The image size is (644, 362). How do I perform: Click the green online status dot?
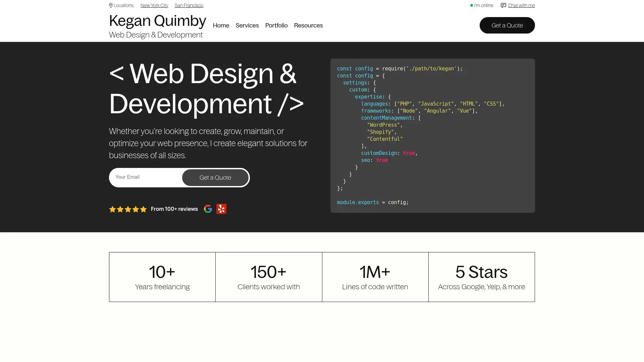pos(471,5)
